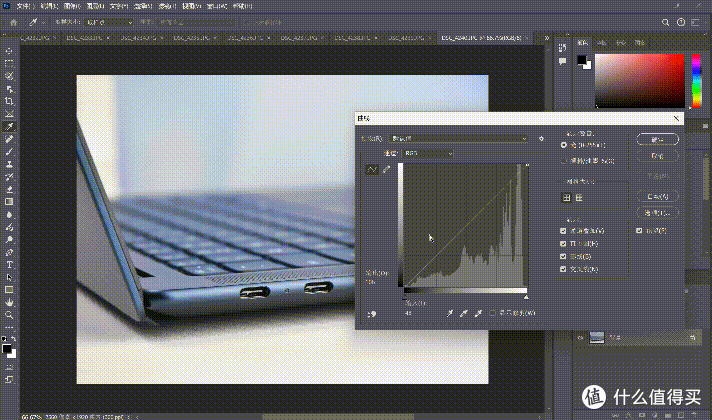Select the Move tool

click(9, 51)
